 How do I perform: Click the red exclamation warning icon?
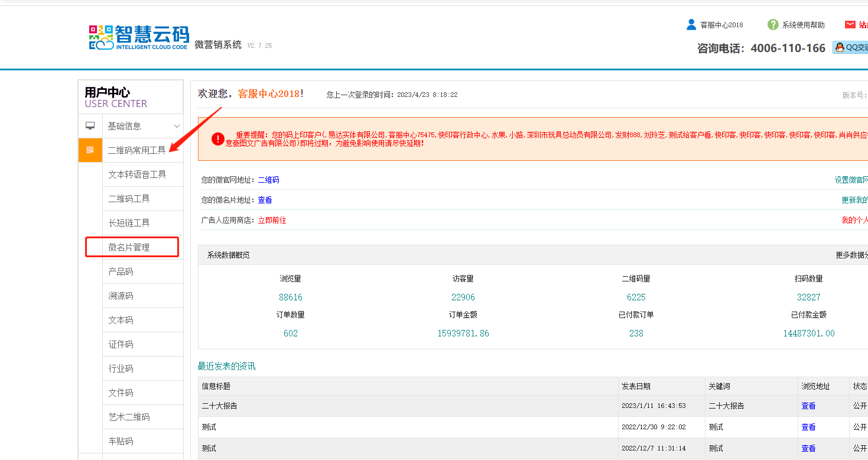[218, 139]
